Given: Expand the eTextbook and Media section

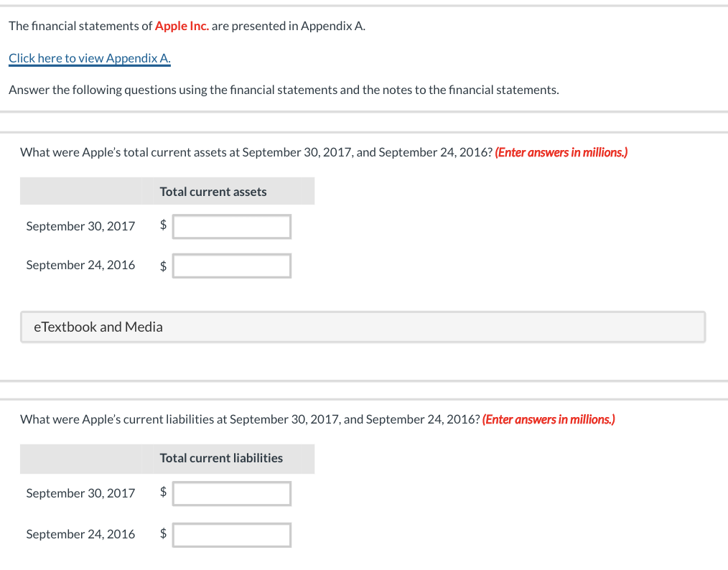Looking at the screenshot, I should pyautogui.click(x=363, y=327).
